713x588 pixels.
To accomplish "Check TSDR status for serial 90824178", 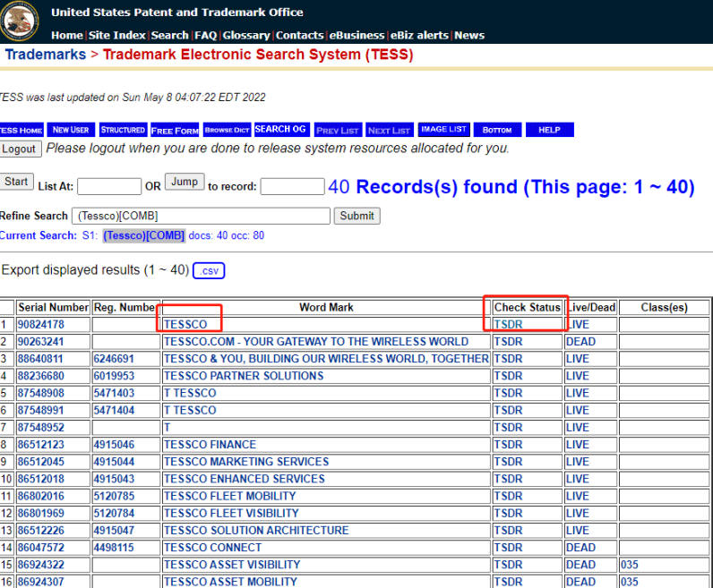I will pos(509,325).
